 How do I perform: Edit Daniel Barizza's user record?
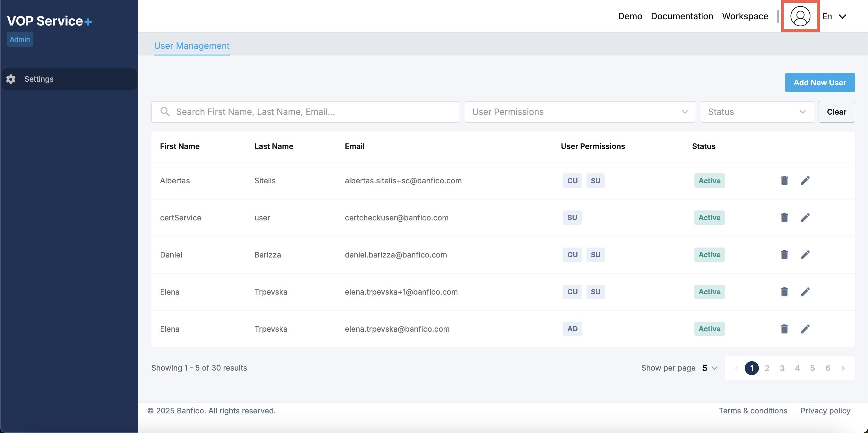pos(805,255)
